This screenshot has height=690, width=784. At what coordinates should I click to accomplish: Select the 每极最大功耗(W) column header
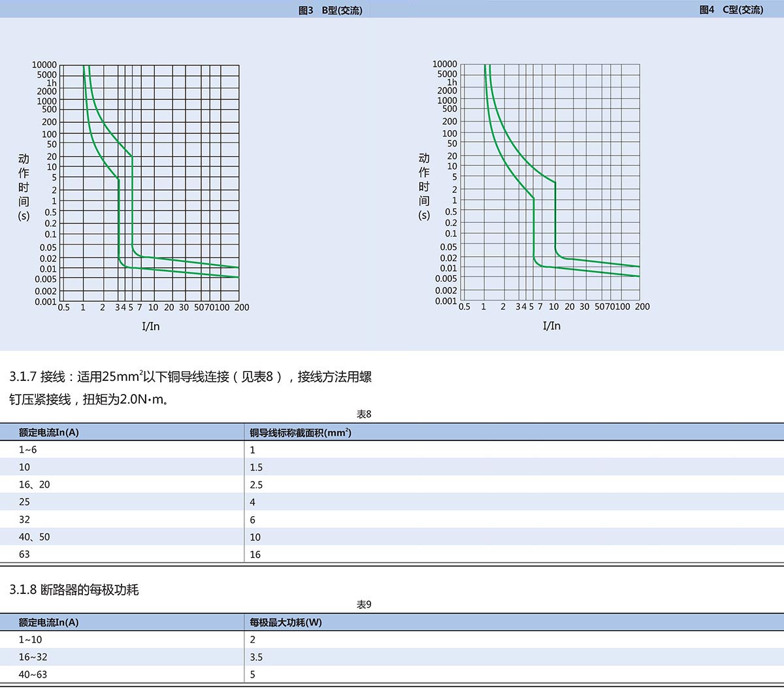(286, 622)
